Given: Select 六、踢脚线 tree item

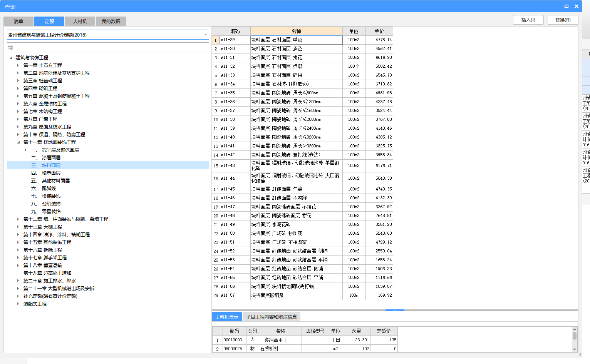Looking at the screenshot, I should [44, 189].
